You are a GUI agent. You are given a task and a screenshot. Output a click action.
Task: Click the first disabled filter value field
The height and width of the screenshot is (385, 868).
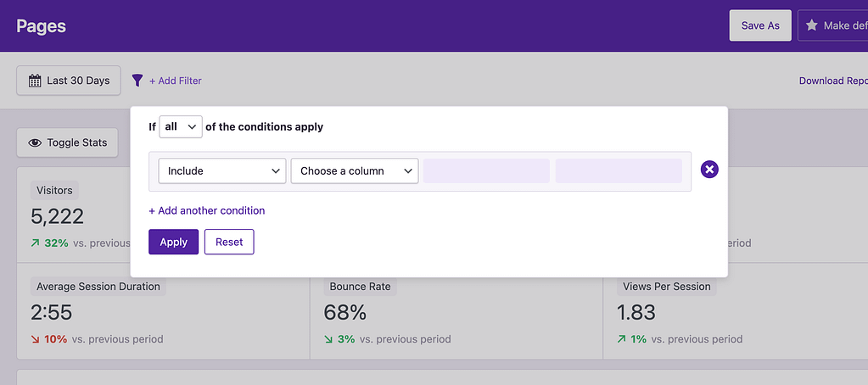(486, 170)
